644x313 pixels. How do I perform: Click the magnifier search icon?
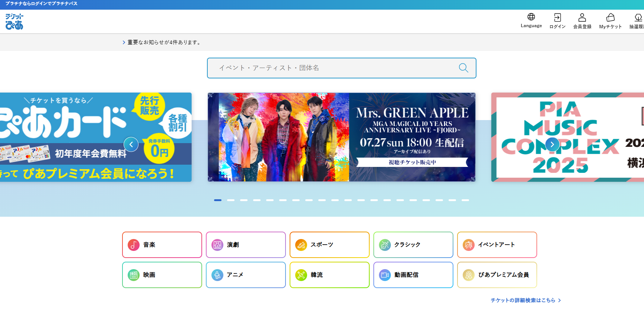463,68
